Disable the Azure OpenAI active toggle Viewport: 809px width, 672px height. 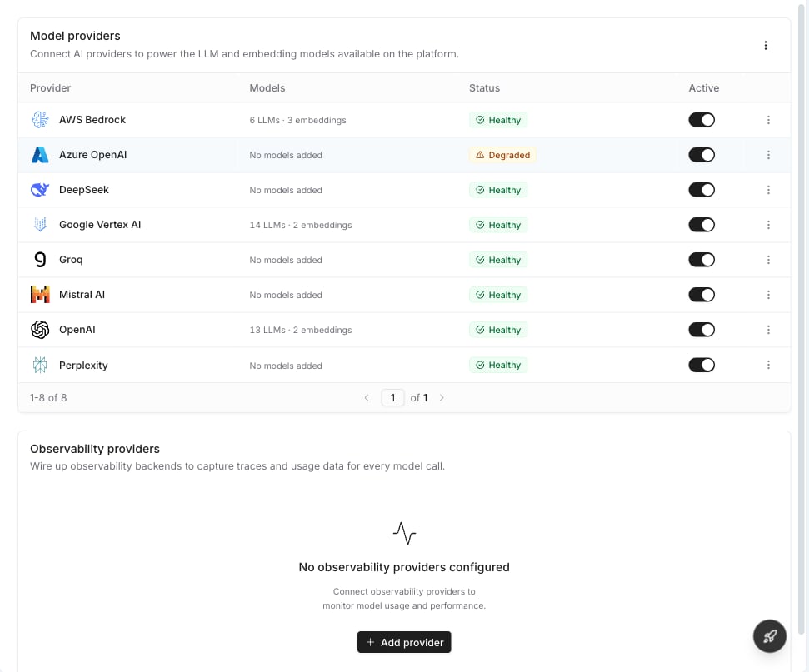(702, 155)
